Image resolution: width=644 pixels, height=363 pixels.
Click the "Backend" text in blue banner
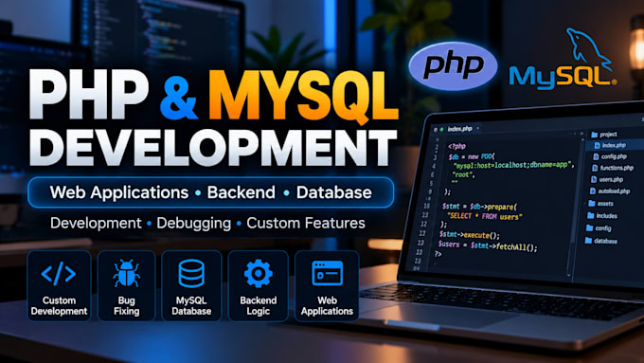click(241, 192)
